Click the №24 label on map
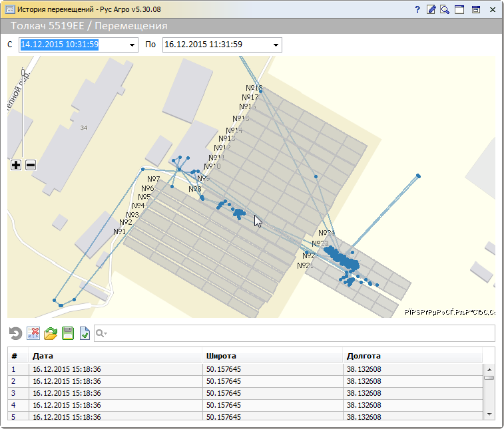The width and height of the screenshot is (504, 429). click(x=327, y=233)
